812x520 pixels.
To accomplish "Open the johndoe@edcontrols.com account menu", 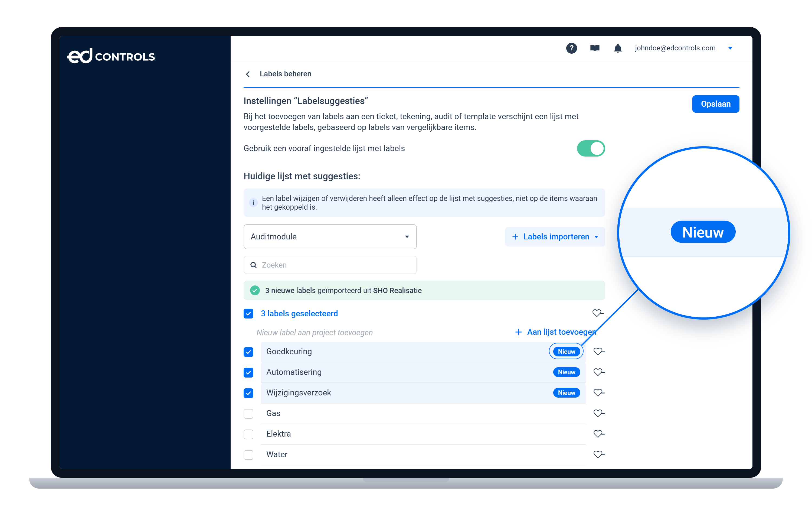I will 683,48.
